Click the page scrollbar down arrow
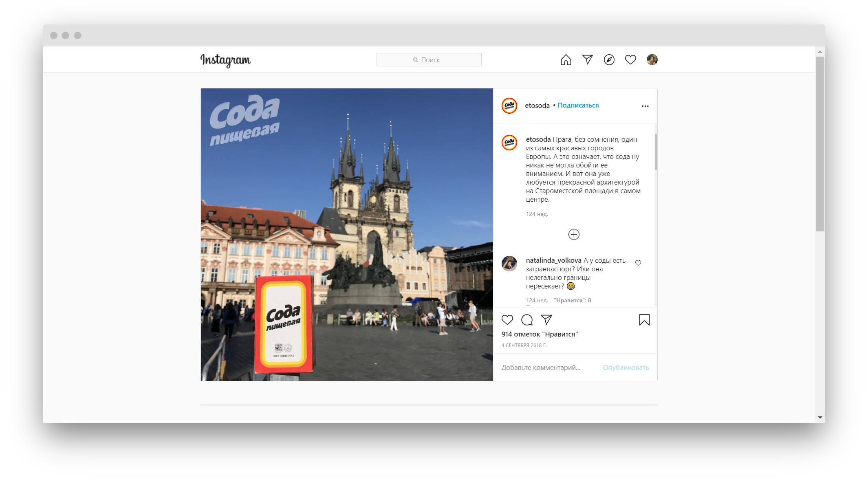Screen dimensions: 868x484 pos(820,418)
